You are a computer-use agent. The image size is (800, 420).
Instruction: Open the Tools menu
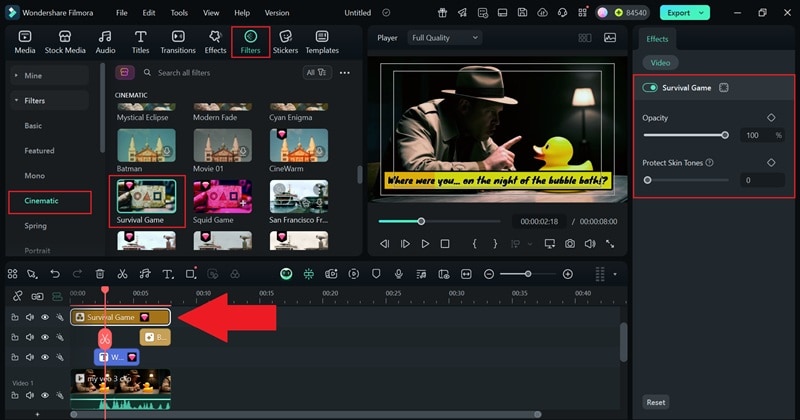[x=179, y=13]
